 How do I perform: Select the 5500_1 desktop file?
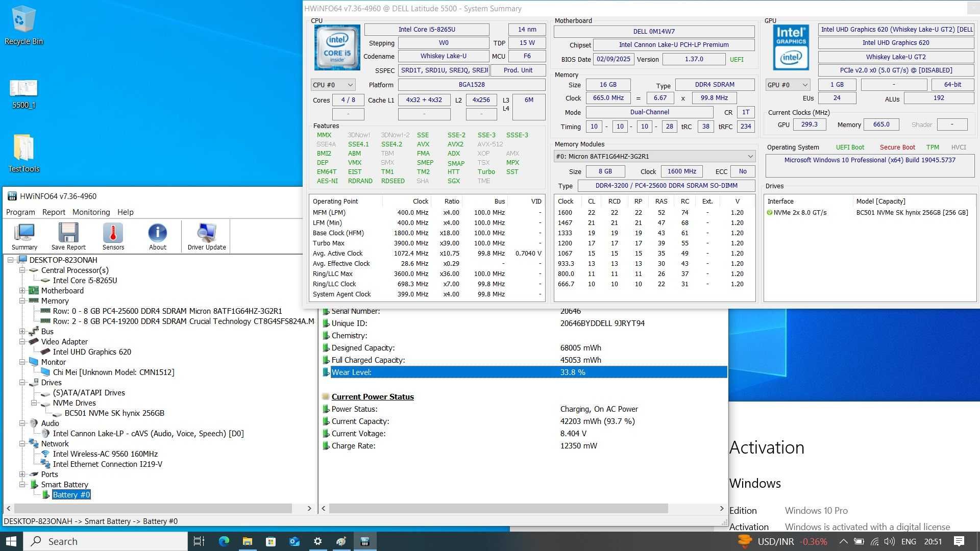click(23, 94)
